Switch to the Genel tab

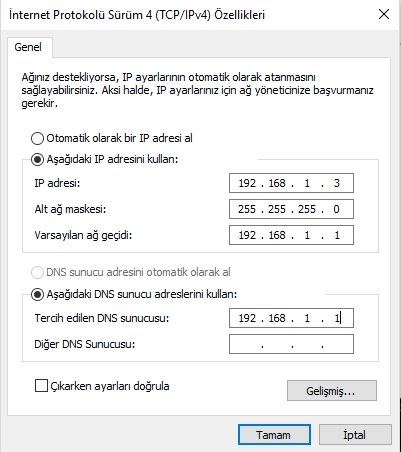(28, 47)
